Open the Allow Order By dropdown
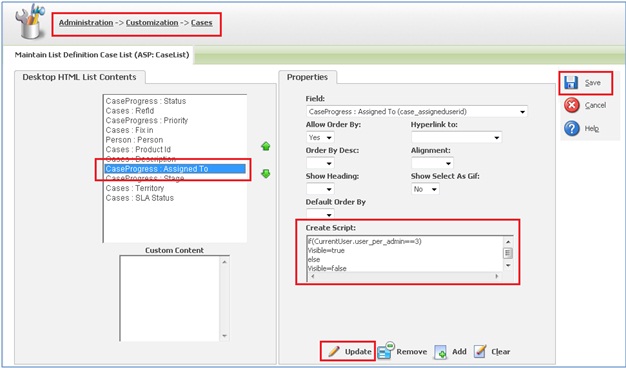The height and width of the screenshot is (368, 626). 320,137
